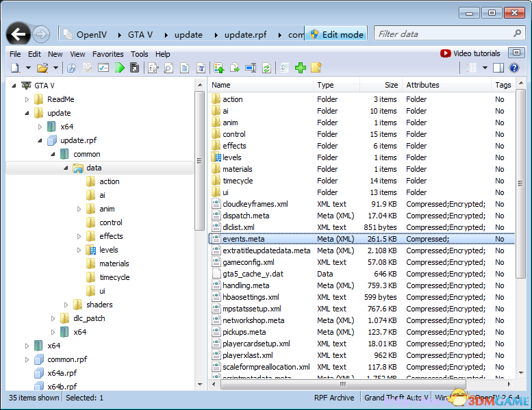Open the Favorites menu
The width and height of the screenshot is (532, 410).
[108, 54]
